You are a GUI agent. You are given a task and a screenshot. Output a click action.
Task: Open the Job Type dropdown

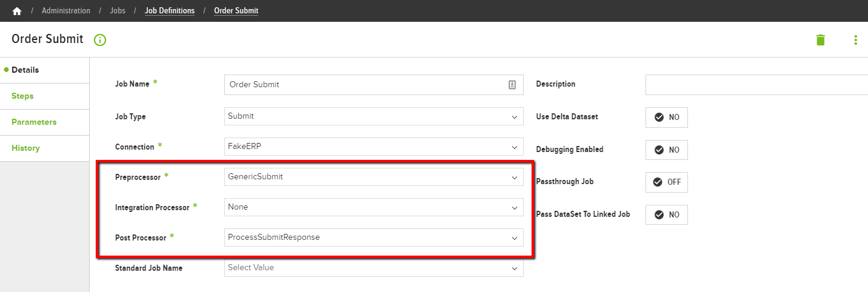tap(374, 116)
